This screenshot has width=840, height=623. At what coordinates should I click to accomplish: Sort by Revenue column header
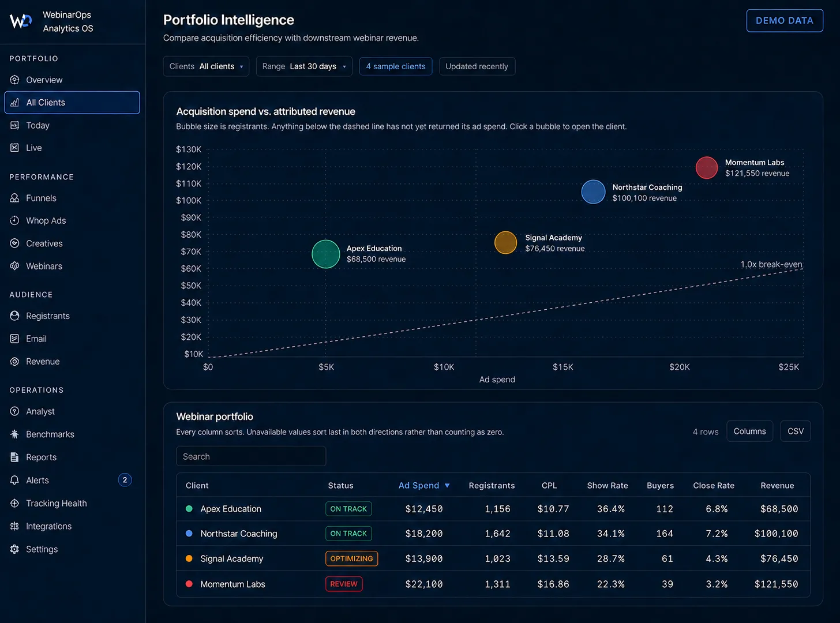(x=777, y=486)
